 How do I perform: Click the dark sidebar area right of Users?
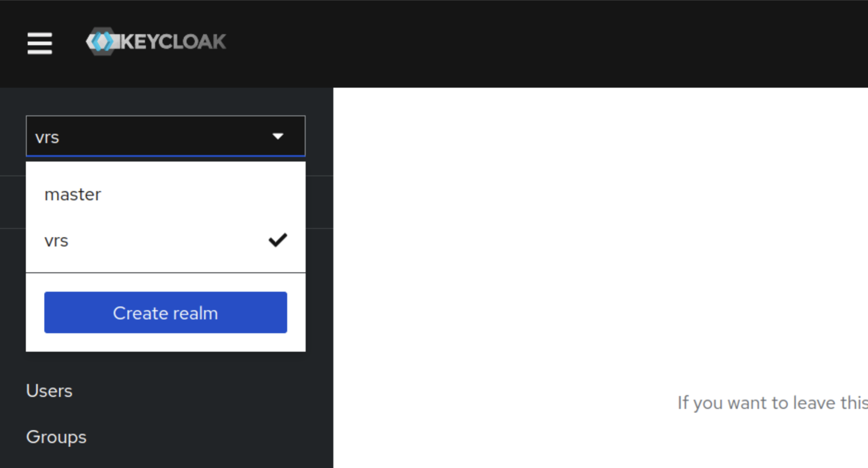coord(208,391)
